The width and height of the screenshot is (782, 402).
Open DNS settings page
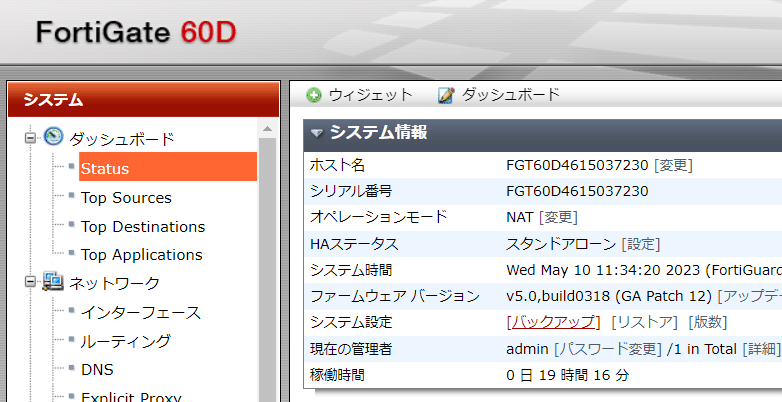97,370
